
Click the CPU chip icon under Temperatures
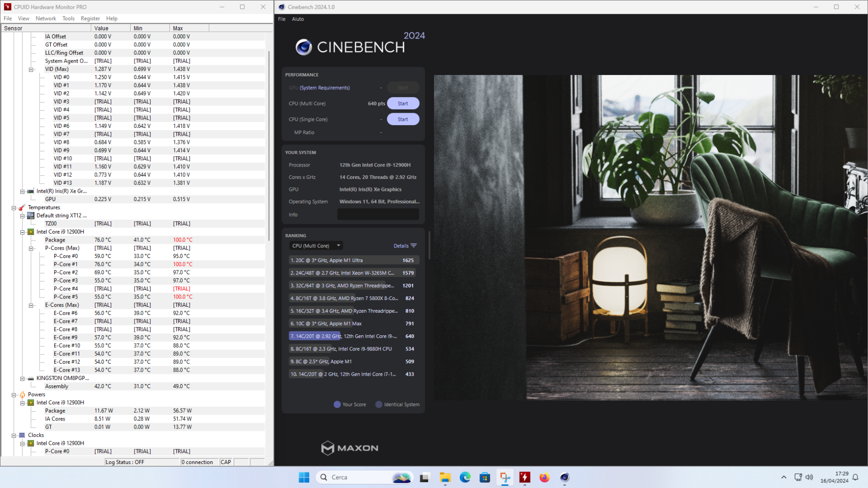pyautogui.click(x=31, y=232)
